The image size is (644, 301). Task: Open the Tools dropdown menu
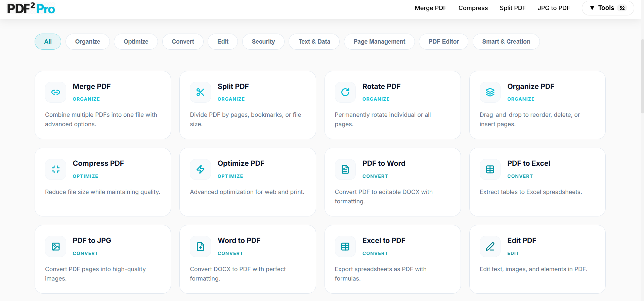607,8
